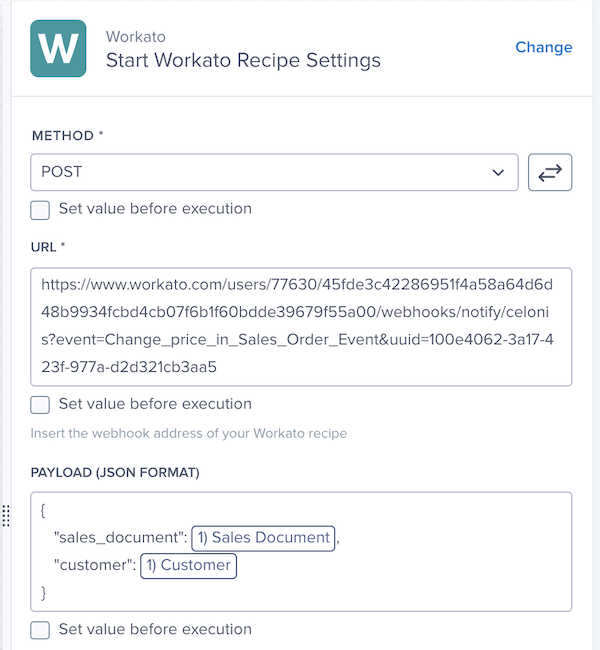Enable Set value before execution under URL

(40, 405)
